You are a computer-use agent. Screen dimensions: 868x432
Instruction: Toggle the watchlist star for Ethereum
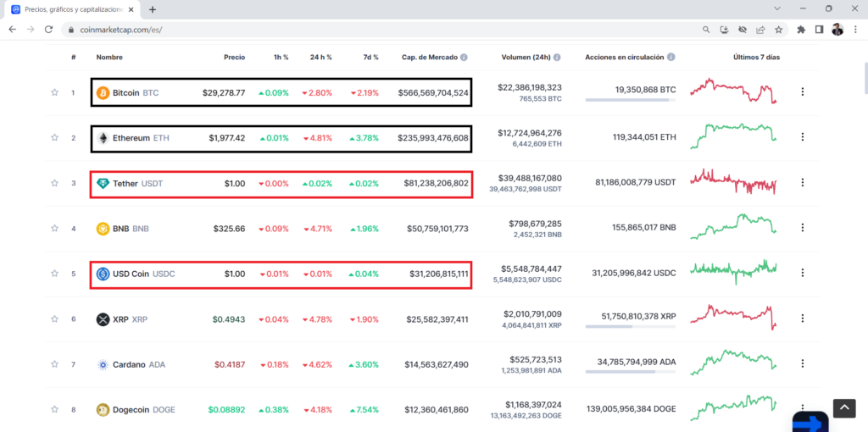[55, 138]
